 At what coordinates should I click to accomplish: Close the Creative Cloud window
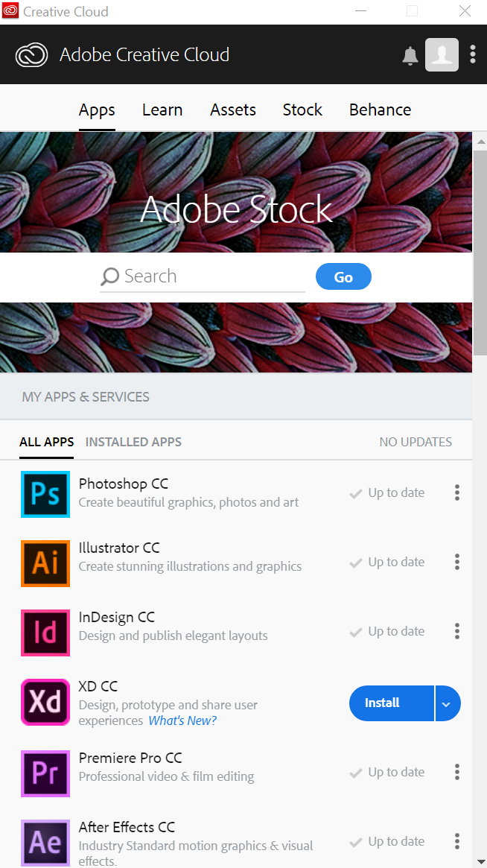pyautogui.click(x=465, y=11)
